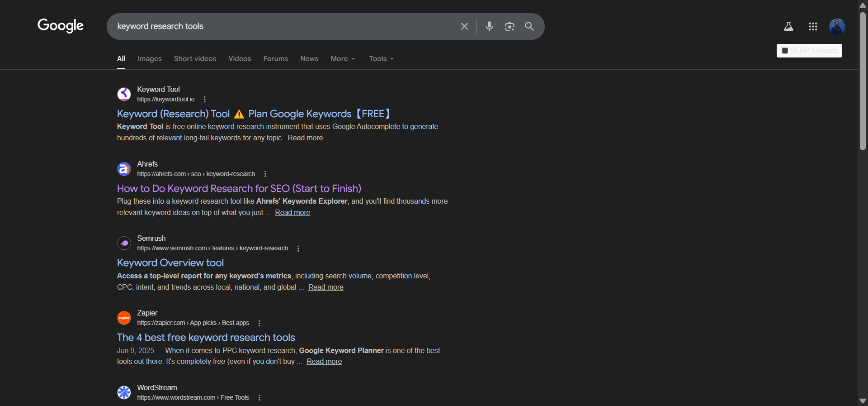Click the semrush.com features keyword-research breadcrumb

pos(212,248)
